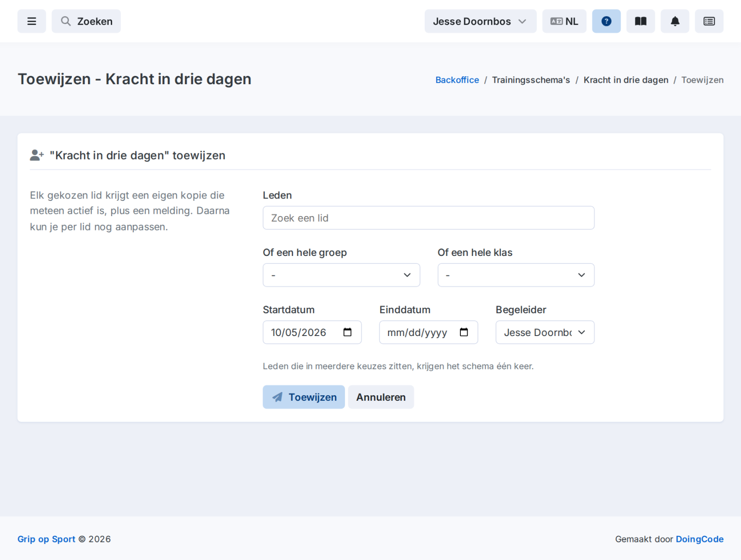741x560 pixels.
Task: Click the blue help question mark icon
Action: pyautogui.click(x=606, y=21)
